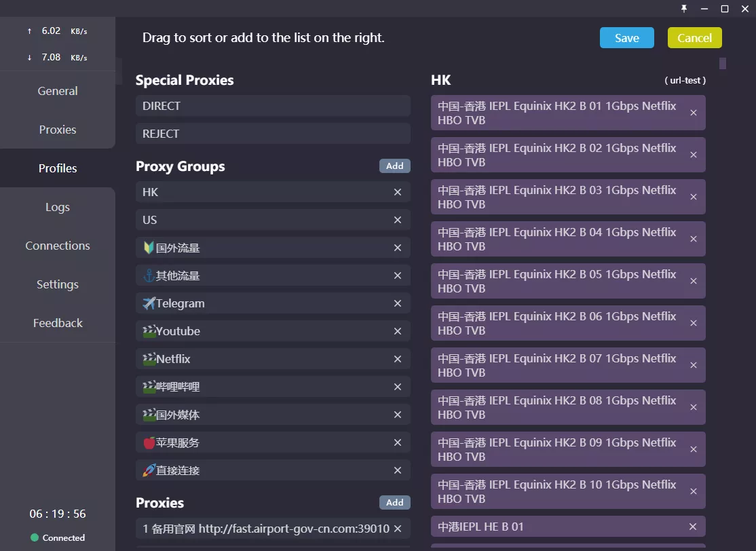This screenshot has width=756, height=551.
Task: Go to the Logs tab
Action: click(58, 207)
